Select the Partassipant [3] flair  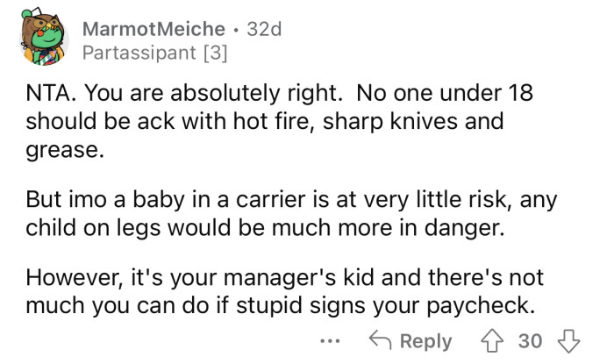[x=153, y=53]
